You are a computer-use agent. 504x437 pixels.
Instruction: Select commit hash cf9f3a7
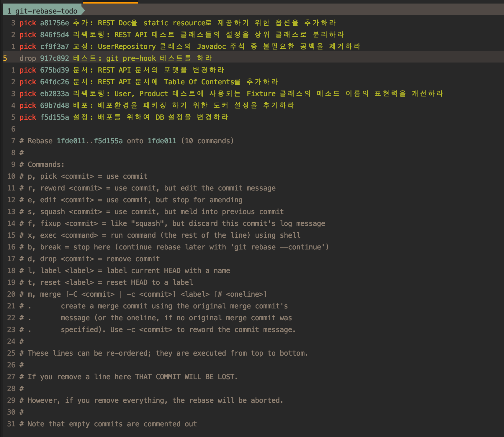click(55, 46)
